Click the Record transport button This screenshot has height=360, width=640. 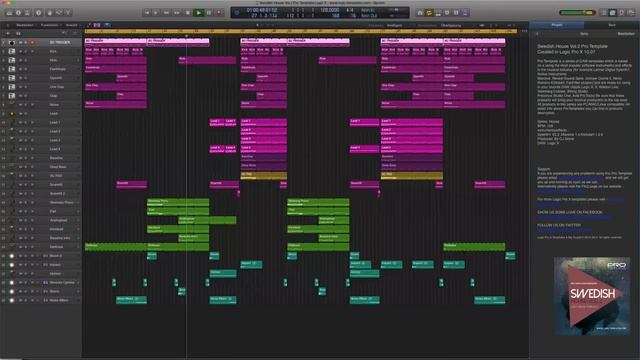[220, 13]
